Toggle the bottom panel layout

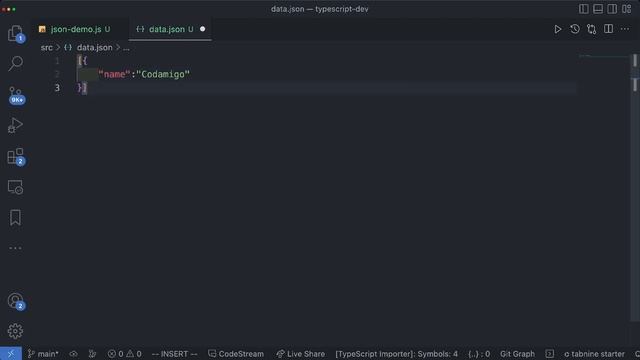coord(598,9)
